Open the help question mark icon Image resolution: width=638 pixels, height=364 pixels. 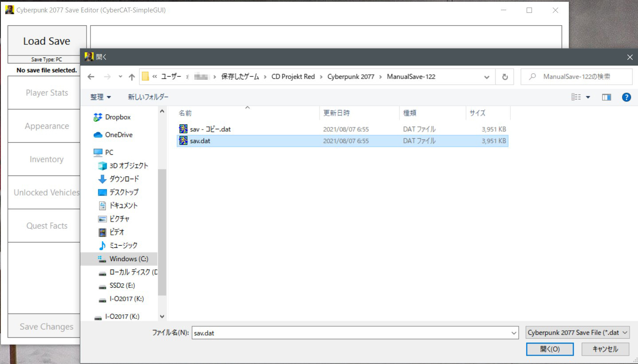point(626,97)
